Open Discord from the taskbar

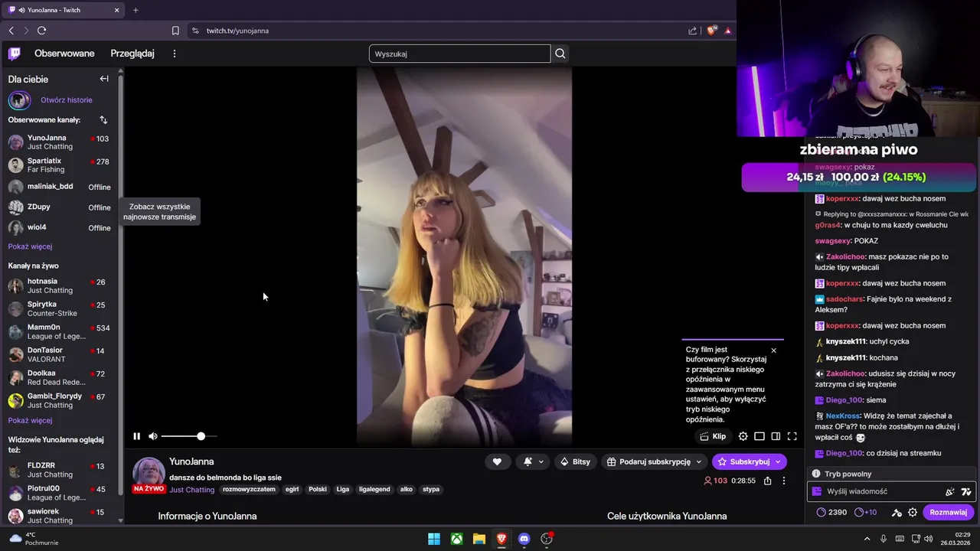[524, 539]
